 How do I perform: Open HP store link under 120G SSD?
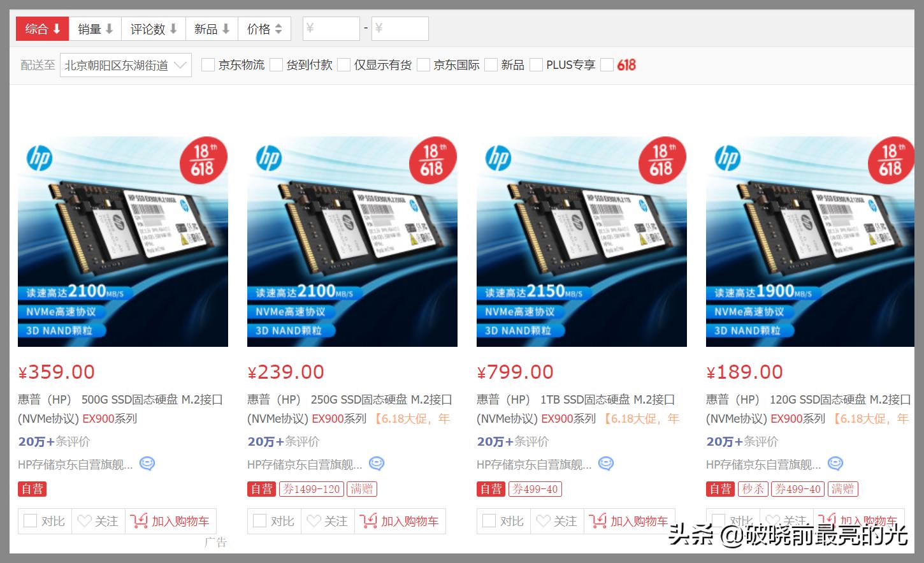coord(763,465)
